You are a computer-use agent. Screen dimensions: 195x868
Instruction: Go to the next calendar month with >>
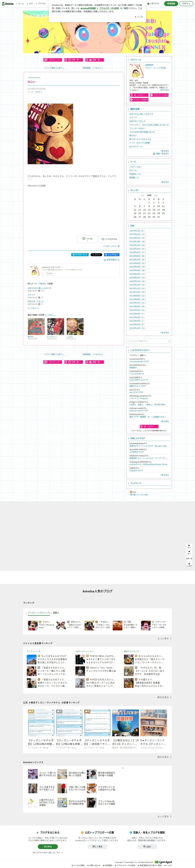click(x=156, y=195)
